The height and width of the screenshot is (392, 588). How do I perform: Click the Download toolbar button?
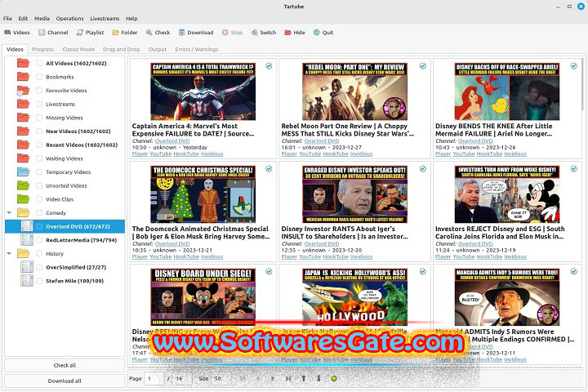coord(196,33)
